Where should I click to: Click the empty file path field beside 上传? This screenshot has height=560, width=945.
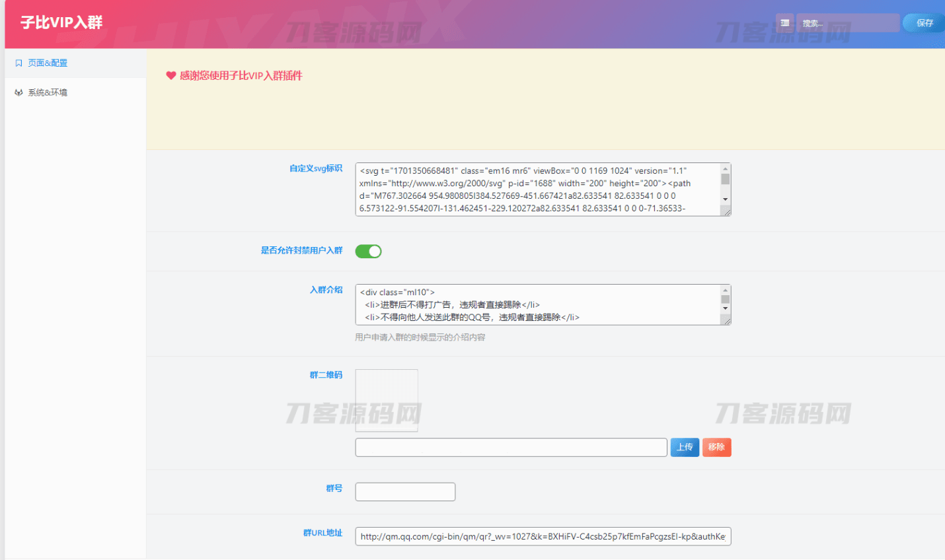(511, 447)
